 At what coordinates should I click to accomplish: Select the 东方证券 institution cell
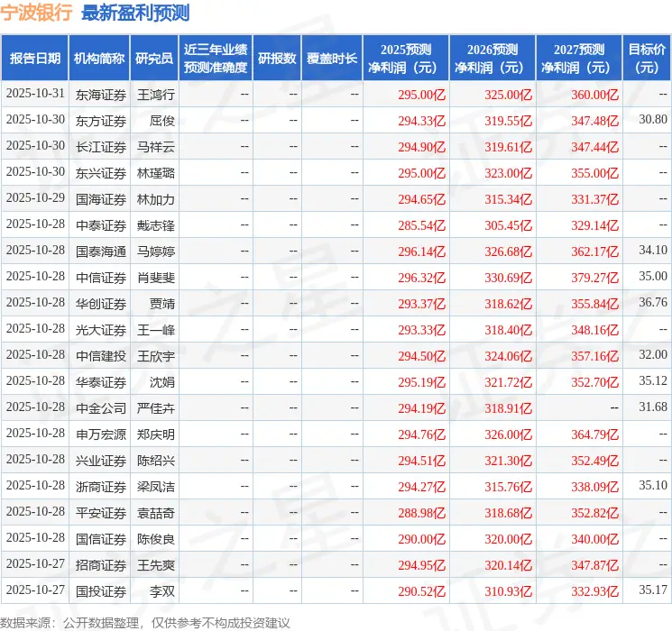(101, 121)
